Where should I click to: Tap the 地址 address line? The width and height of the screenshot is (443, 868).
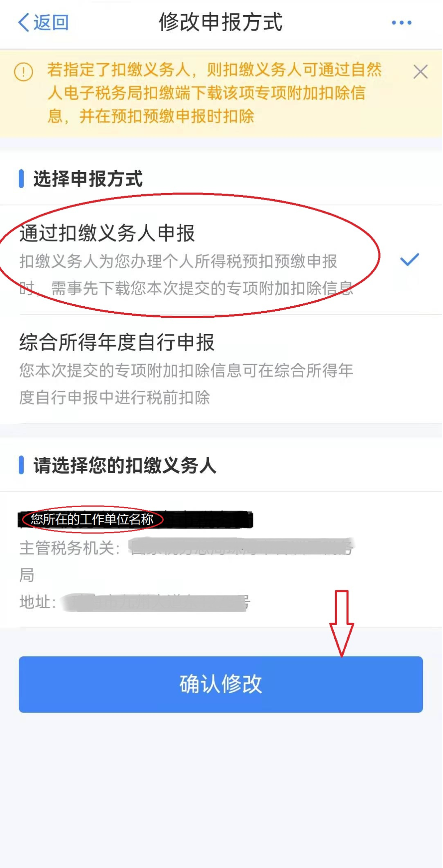click(135, 602)
